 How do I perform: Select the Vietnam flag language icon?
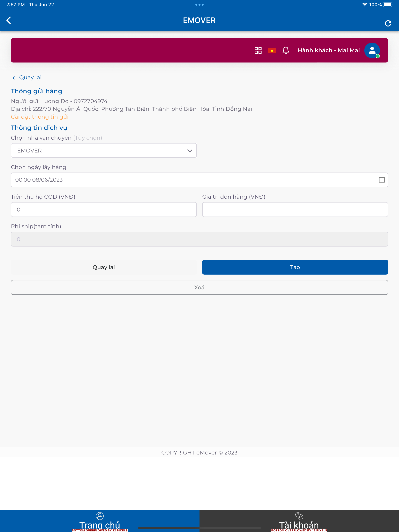pyautogui.click(x=272, y=50)
